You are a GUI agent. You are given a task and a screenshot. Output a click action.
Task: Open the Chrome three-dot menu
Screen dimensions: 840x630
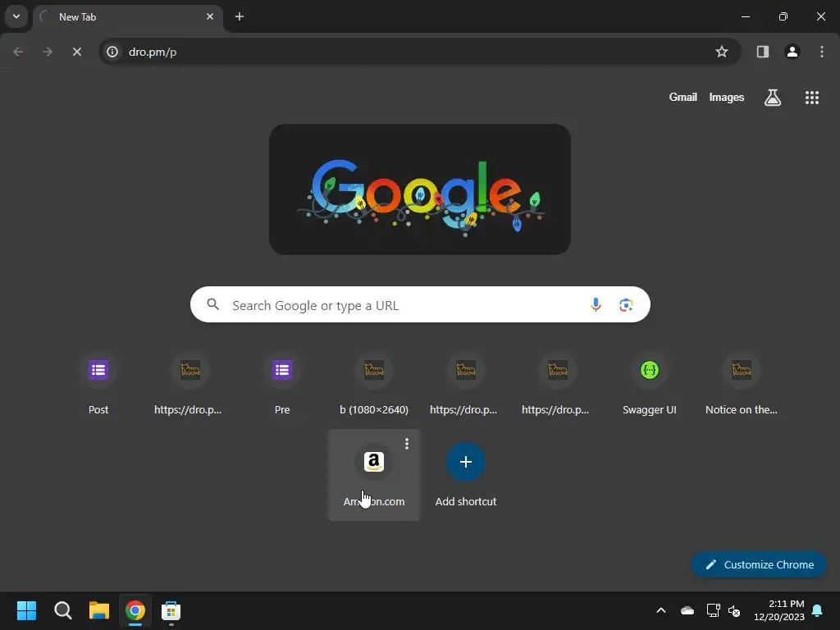coord(822,52)
